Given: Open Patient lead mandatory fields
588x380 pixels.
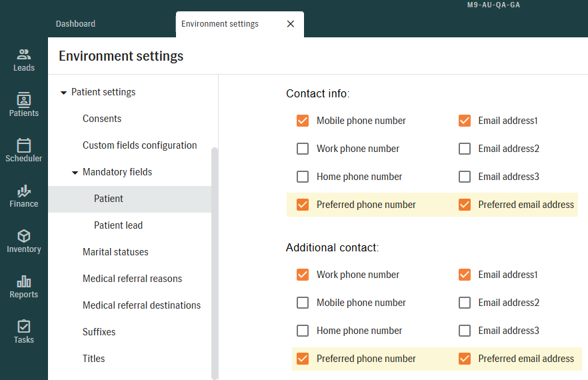Looking at the screenshot, I should 118,225.
